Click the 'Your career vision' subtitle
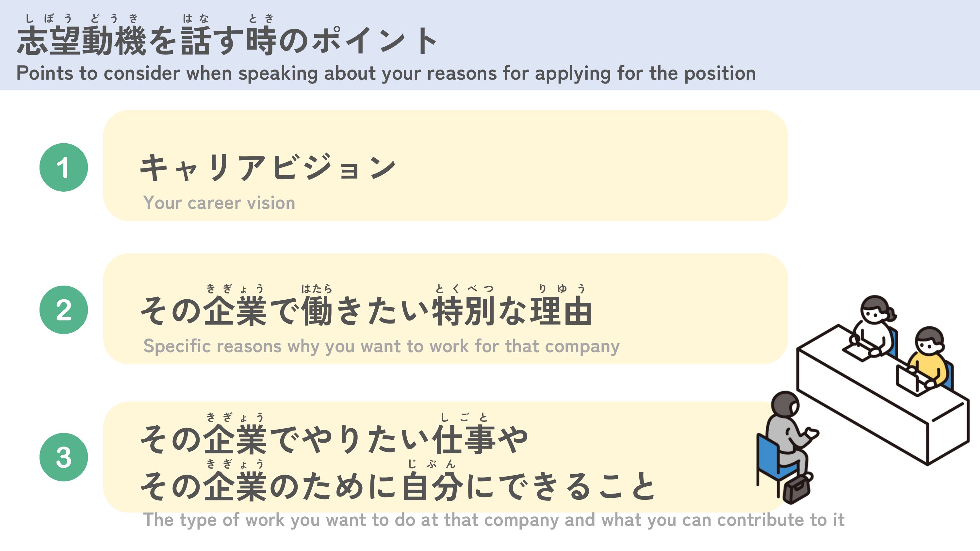Image resolution: width=980 pixels, height=551 pixels. [219, 203]
